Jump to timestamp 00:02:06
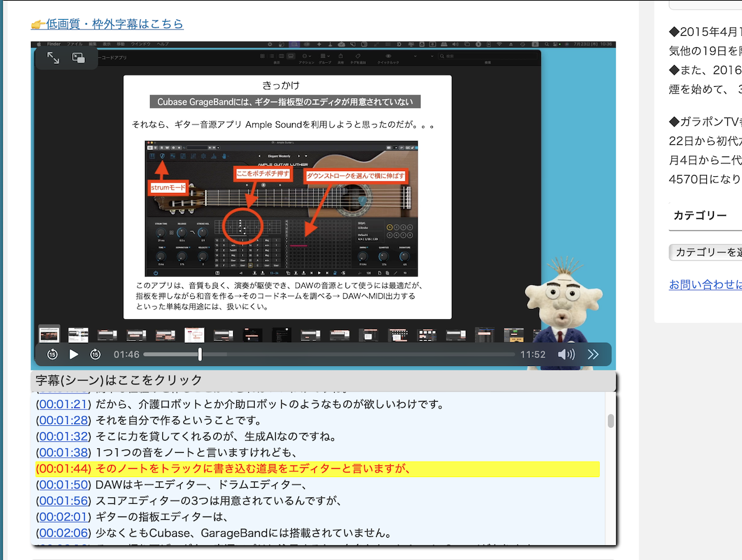The height and width of the screenshot is (560, 742). tap(63, 533)
